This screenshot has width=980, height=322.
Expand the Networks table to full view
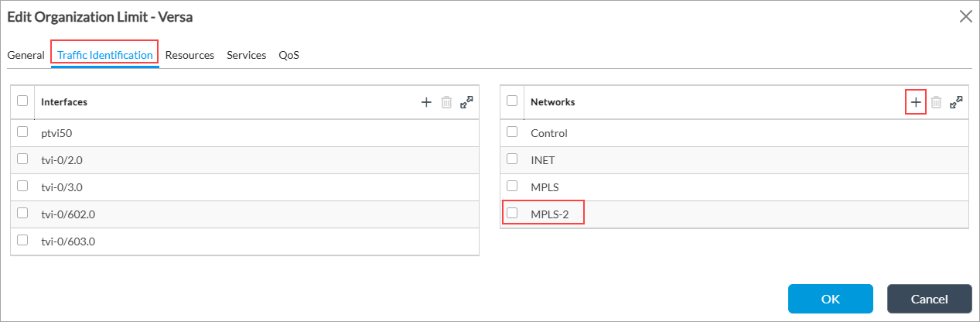[x=956, y=102]
